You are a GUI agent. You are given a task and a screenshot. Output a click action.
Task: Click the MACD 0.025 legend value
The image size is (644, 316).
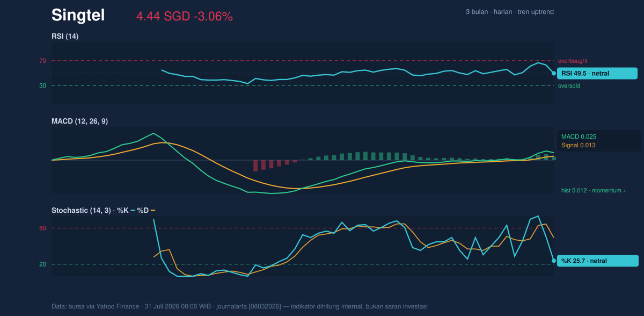[x=579, y=137]
